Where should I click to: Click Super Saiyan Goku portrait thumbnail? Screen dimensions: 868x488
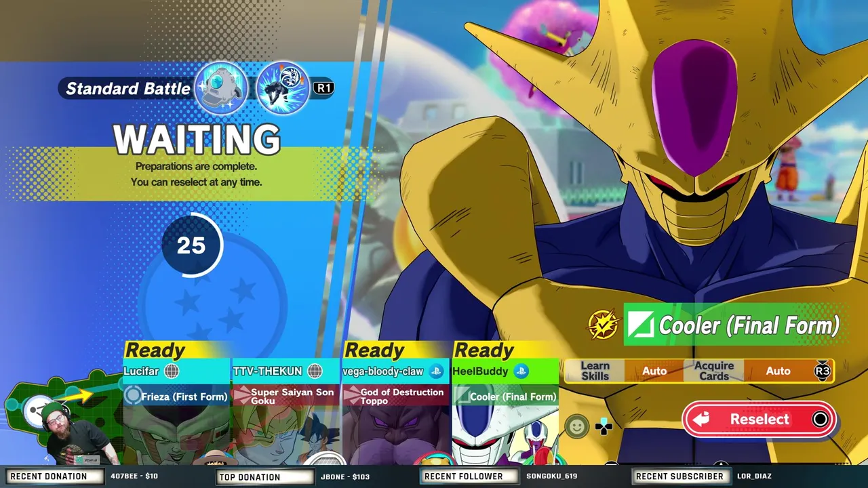[x=286, y=435]
